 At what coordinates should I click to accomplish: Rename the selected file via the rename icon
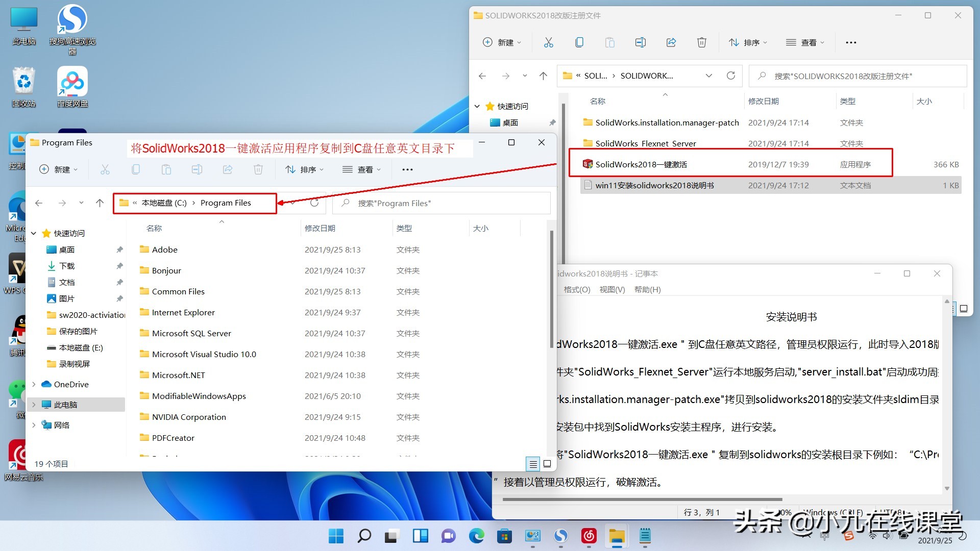641,42
